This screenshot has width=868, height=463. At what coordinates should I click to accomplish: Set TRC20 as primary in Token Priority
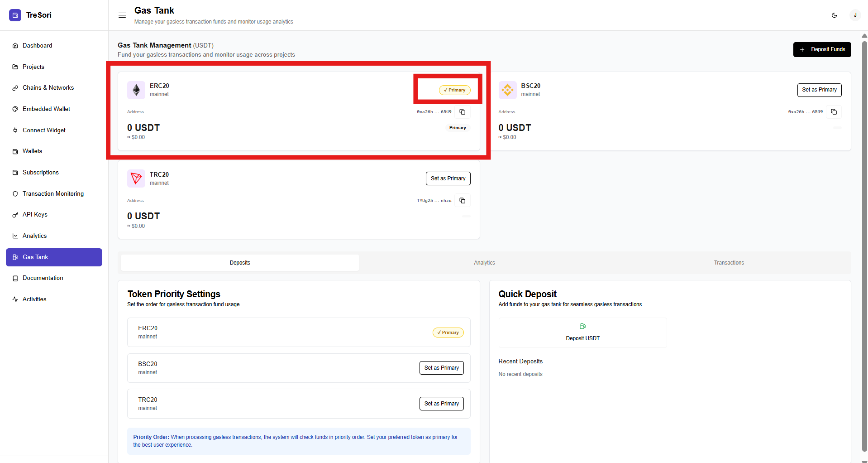tap(441, 404)
